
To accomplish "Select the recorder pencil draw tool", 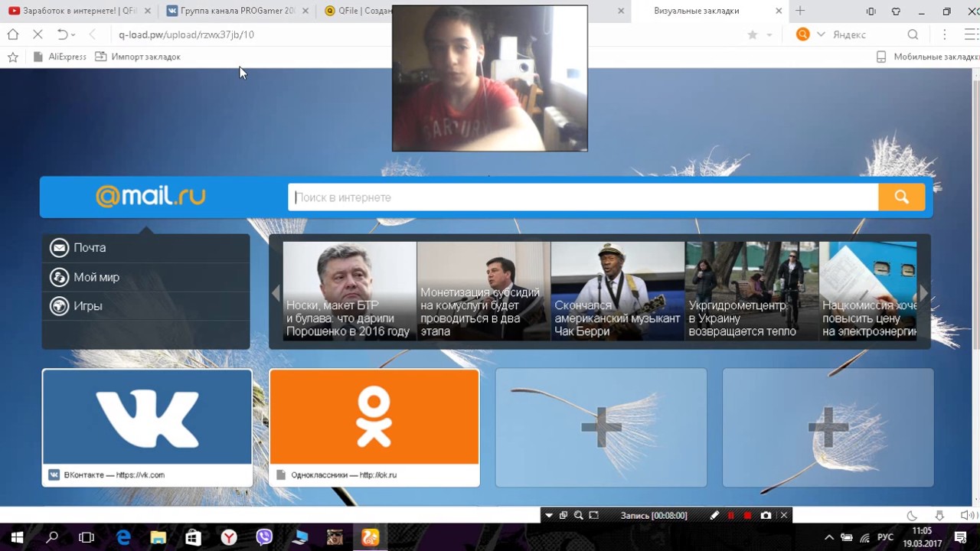I will 714,516.
